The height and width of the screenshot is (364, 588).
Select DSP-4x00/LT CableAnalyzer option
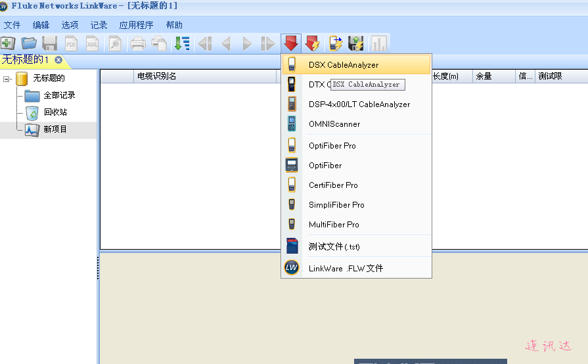[359, 104]
